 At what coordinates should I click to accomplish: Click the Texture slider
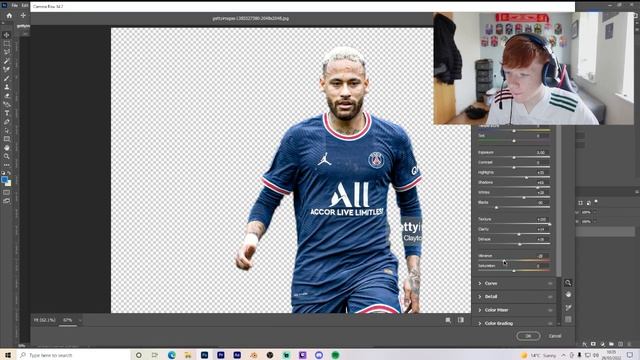tap(514, 224)
